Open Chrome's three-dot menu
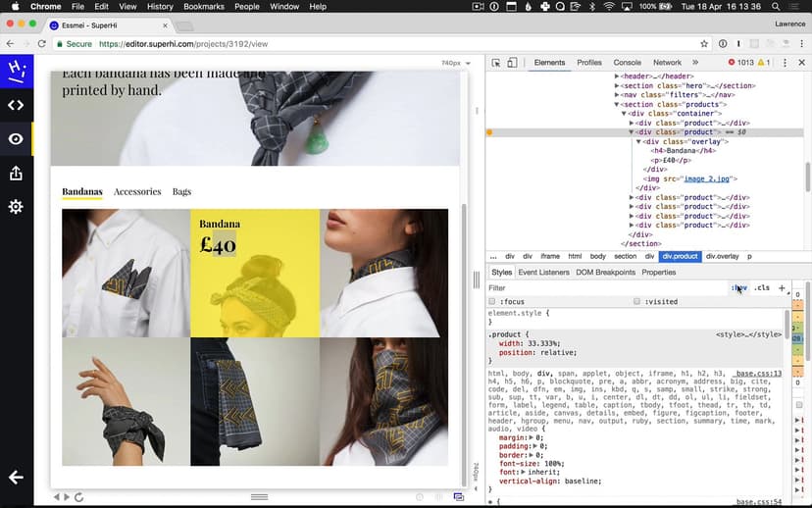812x508 pixels. (x=801, y=44)
